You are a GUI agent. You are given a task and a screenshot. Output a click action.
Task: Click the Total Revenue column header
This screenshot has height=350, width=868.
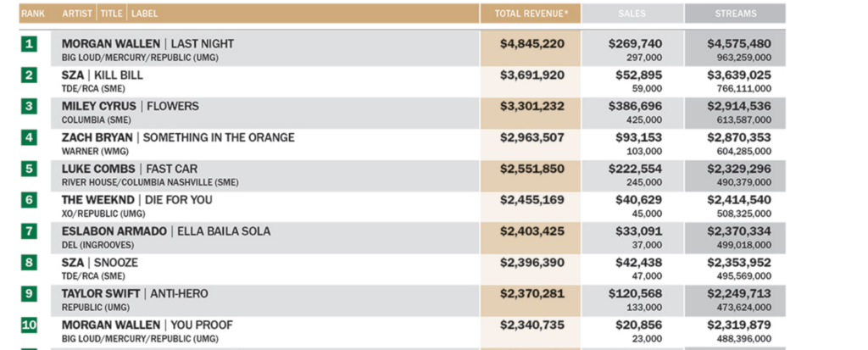531,14
